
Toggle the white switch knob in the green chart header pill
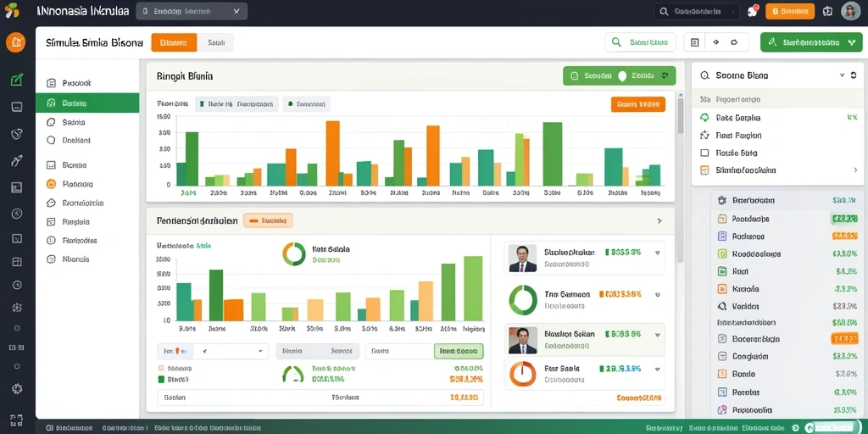pyautogui.click(x=621, y=75)
